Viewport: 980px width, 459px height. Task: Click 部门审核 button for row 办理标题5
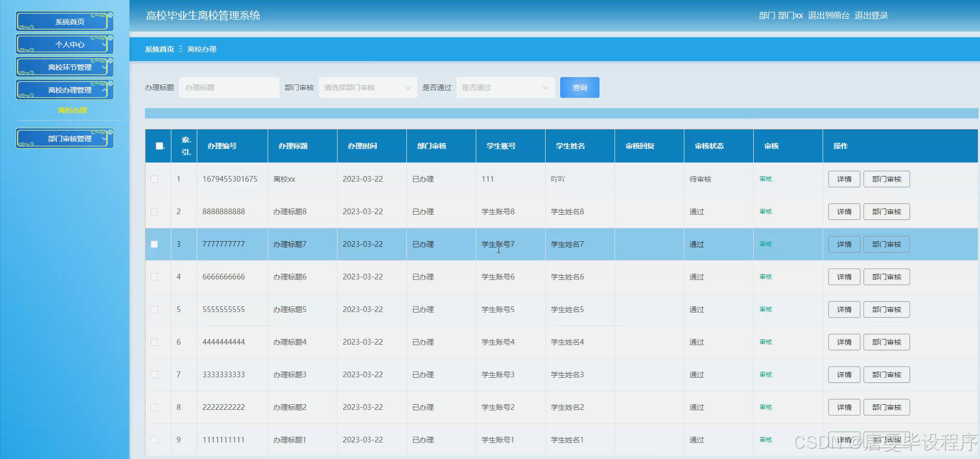click(x=887, y=309)
